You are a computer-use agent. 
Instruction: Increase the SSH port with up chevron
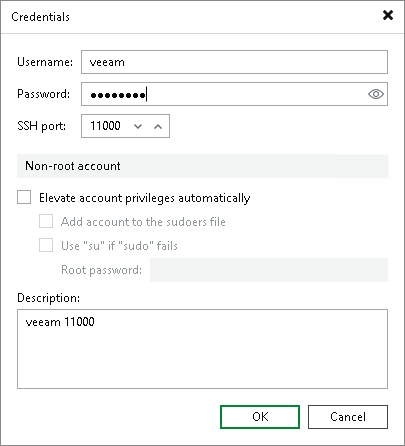pyautogui.click(x=158, y=126)
